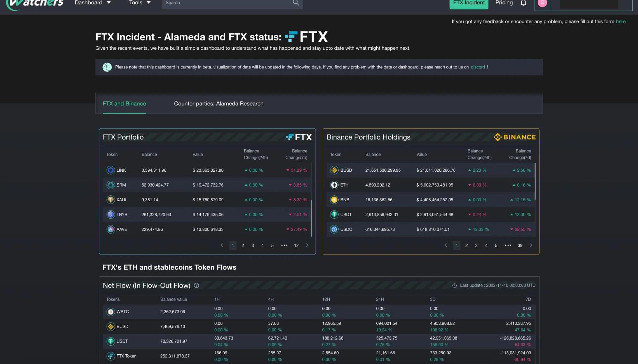Click the BUSD icon in Binance holdings
The width and height of the screenshot is (638, 364).
[334, 170]
